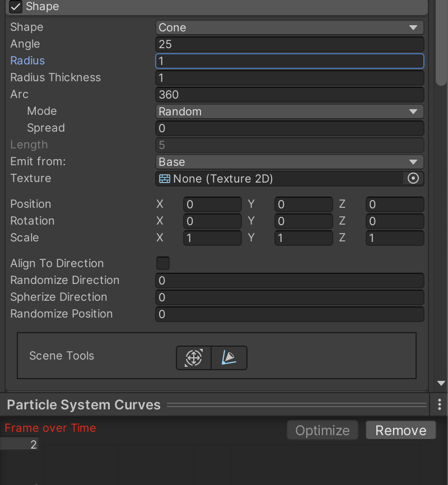Disable the Shape module checkbox
448x485 pixels.
[x=16, y=7]
